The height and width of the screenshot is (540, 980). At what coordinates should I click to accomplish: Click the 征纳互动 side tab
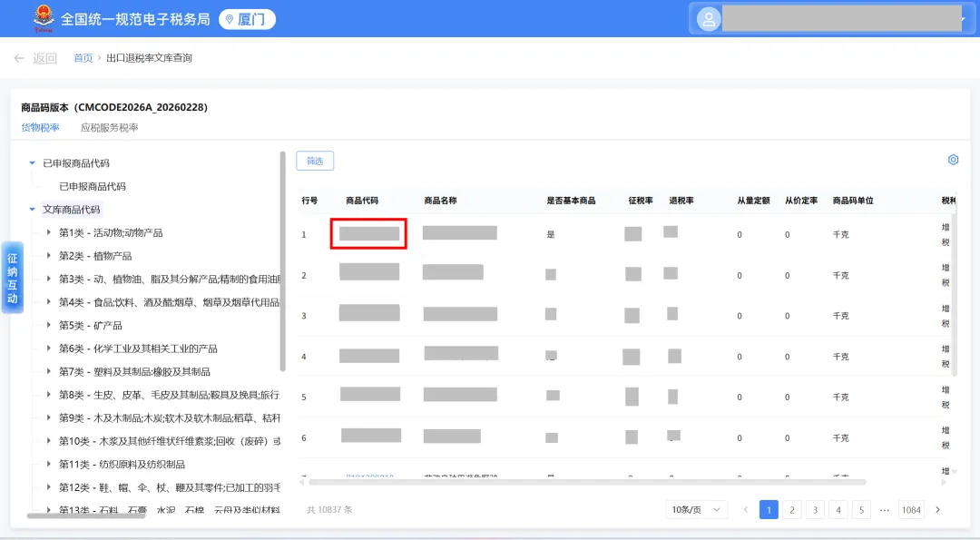[x=13, y=278]
